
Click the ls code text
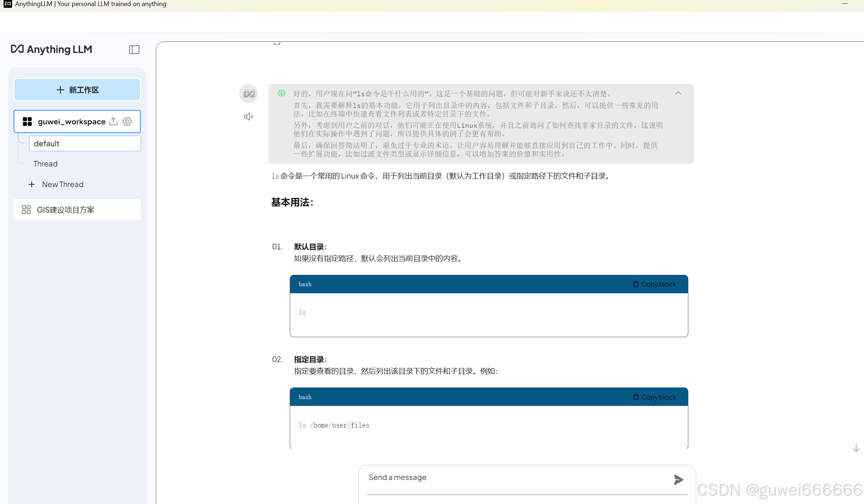[302, 312]
